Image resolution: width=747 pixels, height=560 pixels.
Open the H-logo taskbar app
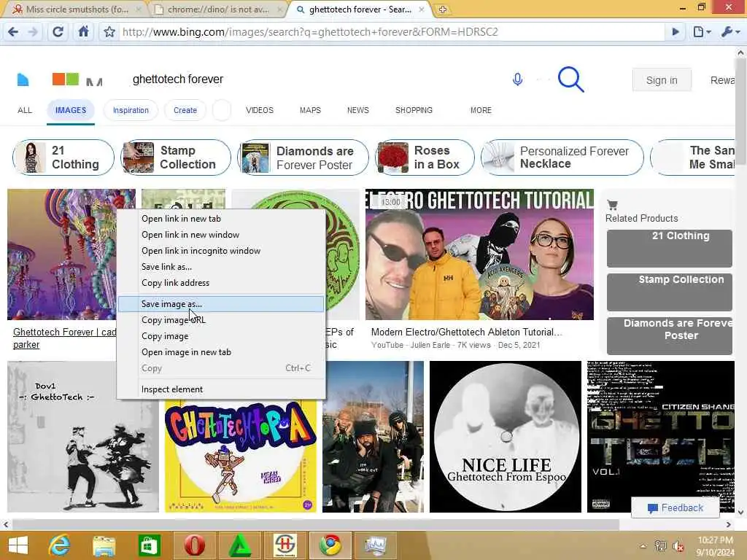pyautogui.click(x=285, y=545)
